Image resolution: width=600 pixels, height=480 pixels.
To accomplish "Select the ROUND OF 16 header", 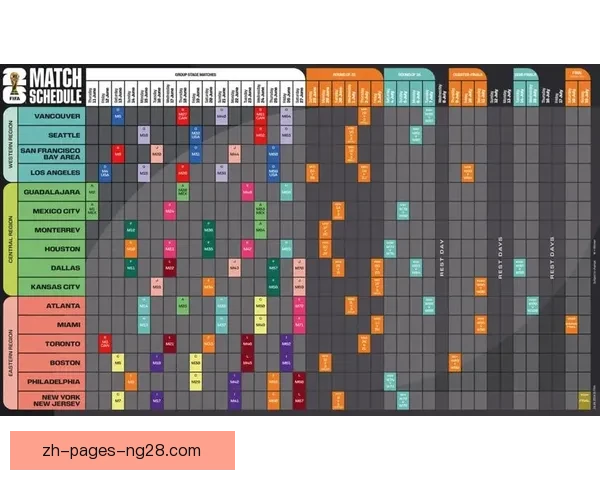I will click(x=409, y=75).
